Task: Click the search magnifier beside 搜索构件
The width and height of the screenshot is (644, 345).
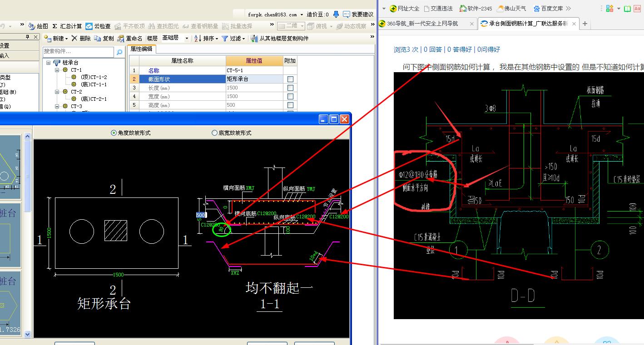Action: coord(119,52)
